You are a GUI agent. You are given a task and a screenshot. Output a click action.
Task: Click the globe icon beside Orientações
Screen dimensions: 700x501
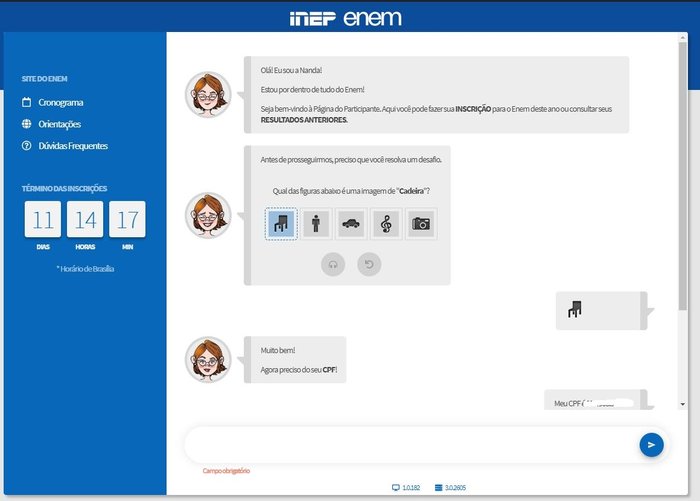click(27, 124)
